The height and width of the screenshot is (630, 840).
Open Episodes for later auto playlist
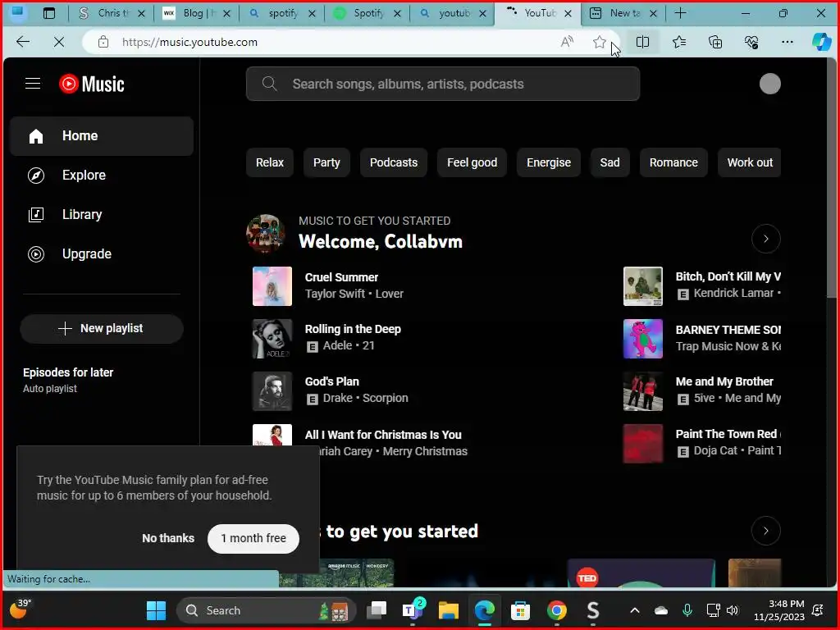[68, 380]
